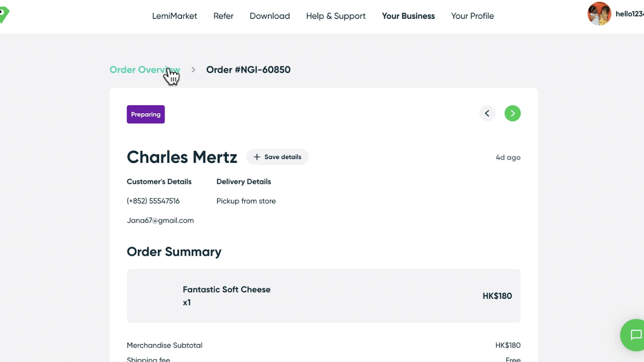Click the Jana67@gmail.com email address
644x362 pixels.
(x=160, y=220)
